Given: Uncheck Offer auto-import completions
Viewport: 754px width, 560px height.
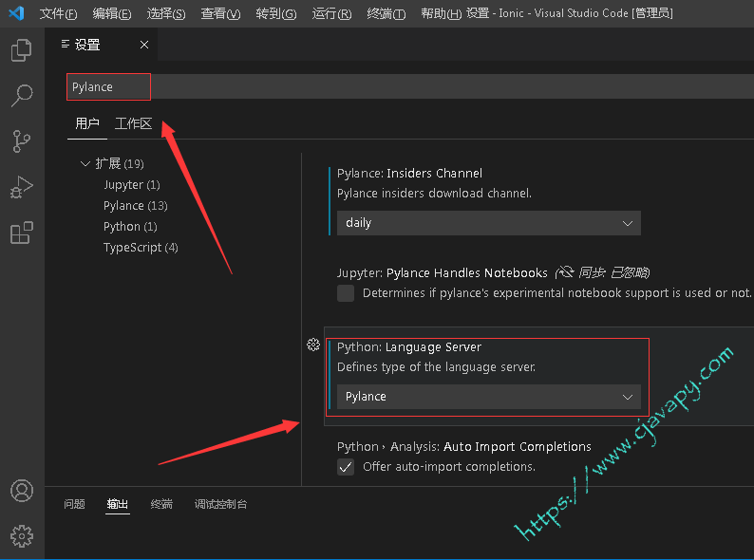Looking at the screenshot, I should [346, 467].
